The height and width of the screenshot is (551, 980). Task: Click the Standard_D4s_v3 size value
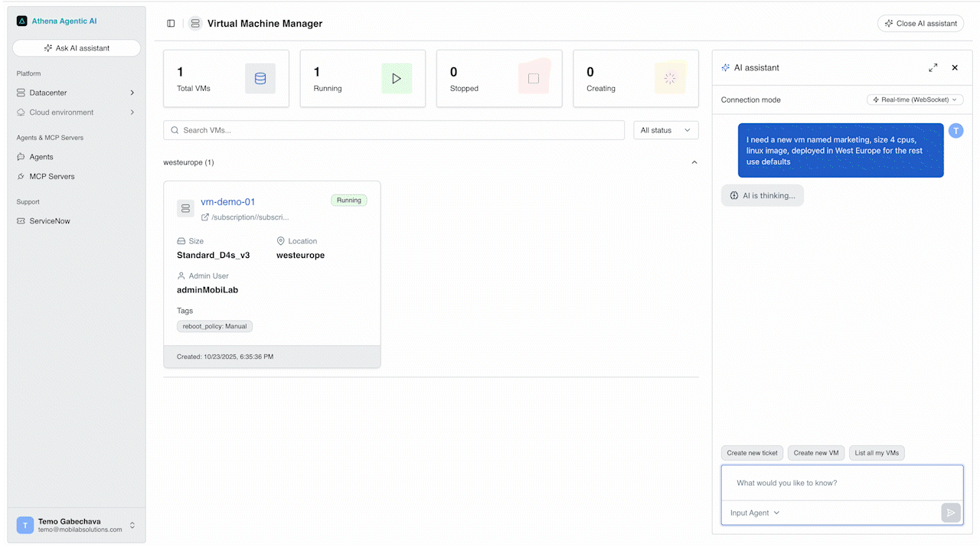[214, 256]
